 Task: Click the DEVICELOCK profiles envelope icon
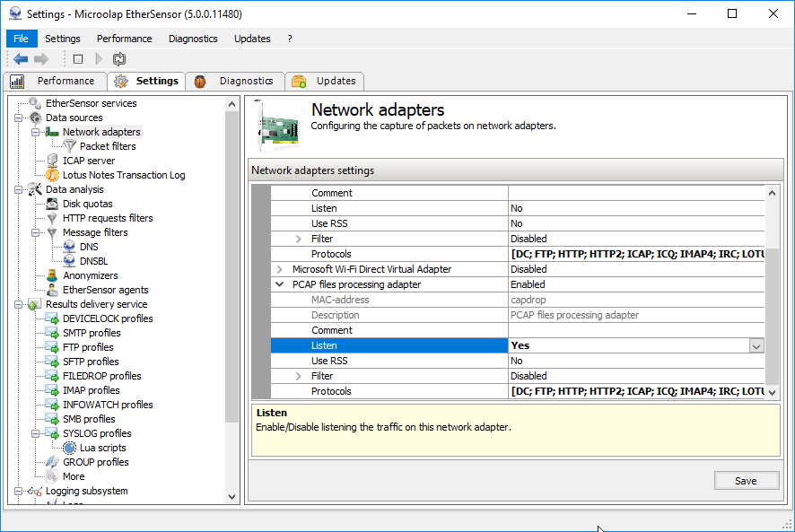click(x=52, y=318)
